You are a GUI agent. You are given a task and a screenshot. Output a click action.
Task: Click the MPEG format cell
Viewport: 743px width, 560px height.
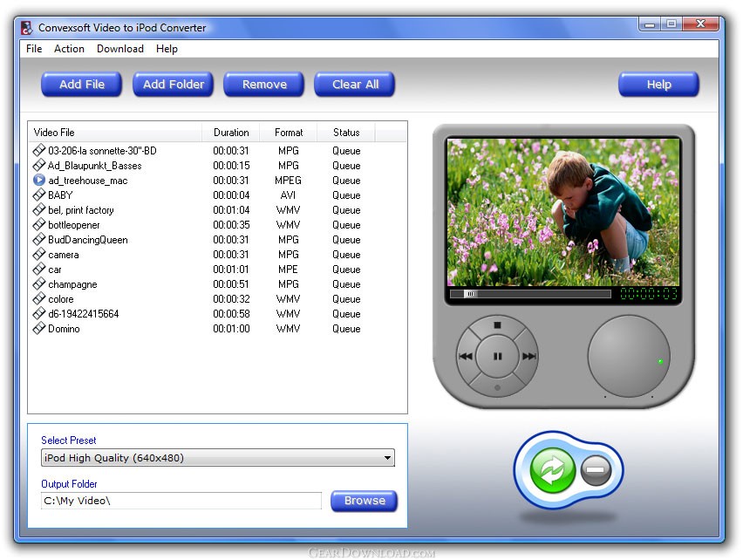point(288,181)
